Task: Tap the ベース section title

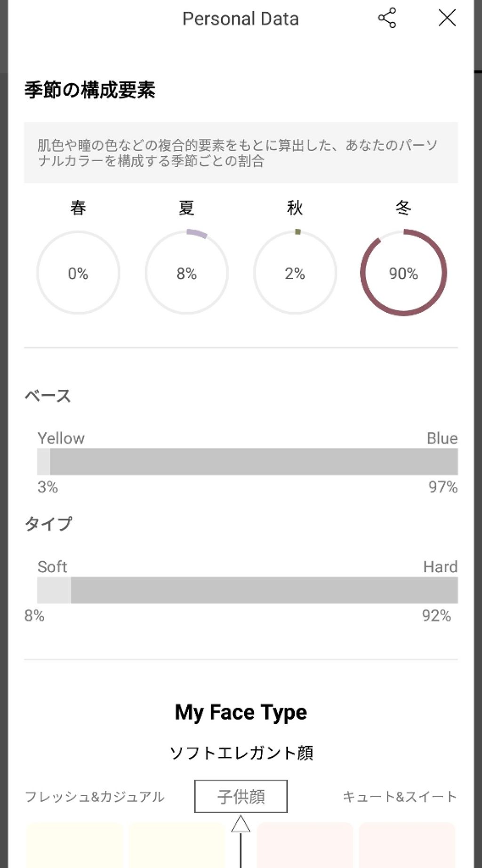Action: tap(48, 396)
